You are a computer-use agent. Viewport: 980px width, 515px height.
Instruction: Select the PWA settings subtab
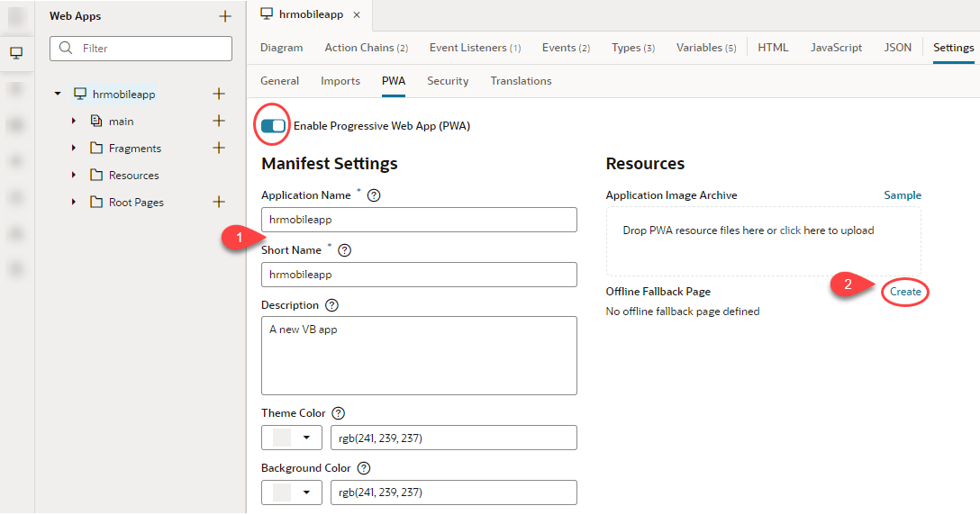[x=394, y=81]
